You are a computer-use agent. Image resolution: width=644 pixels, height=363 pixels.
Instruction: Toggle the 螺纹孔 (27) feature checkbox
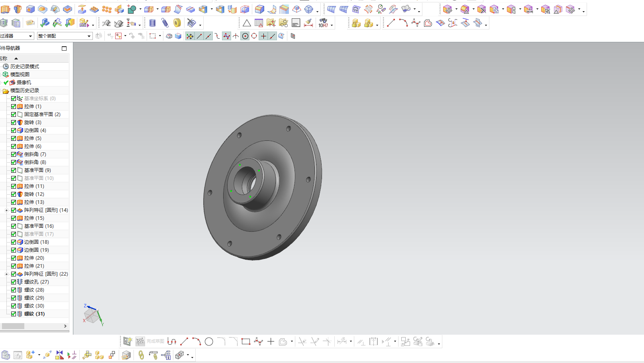tap(14, 282)
